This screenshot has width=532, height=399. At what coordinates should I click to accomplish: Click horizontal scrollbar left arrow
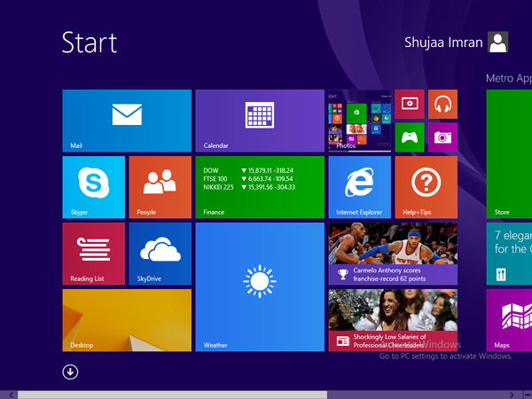tap(12, 395)
